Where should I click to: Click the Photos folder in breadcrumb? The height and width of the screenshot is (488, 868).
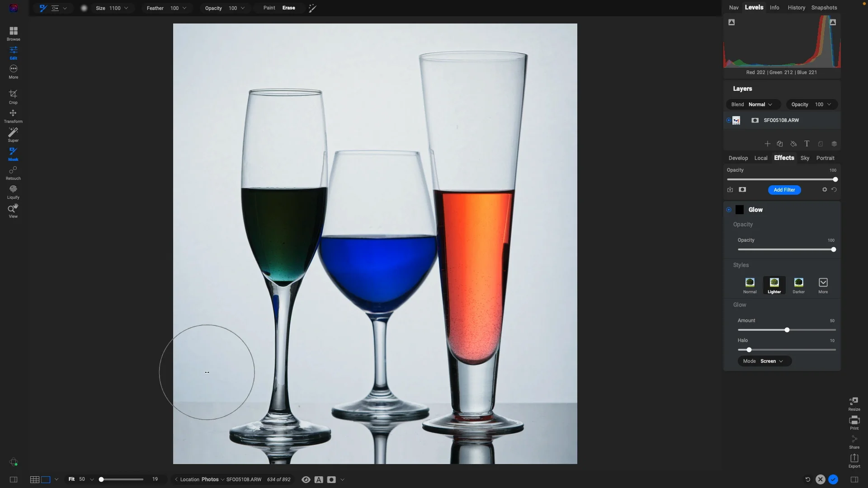[210, 479]
